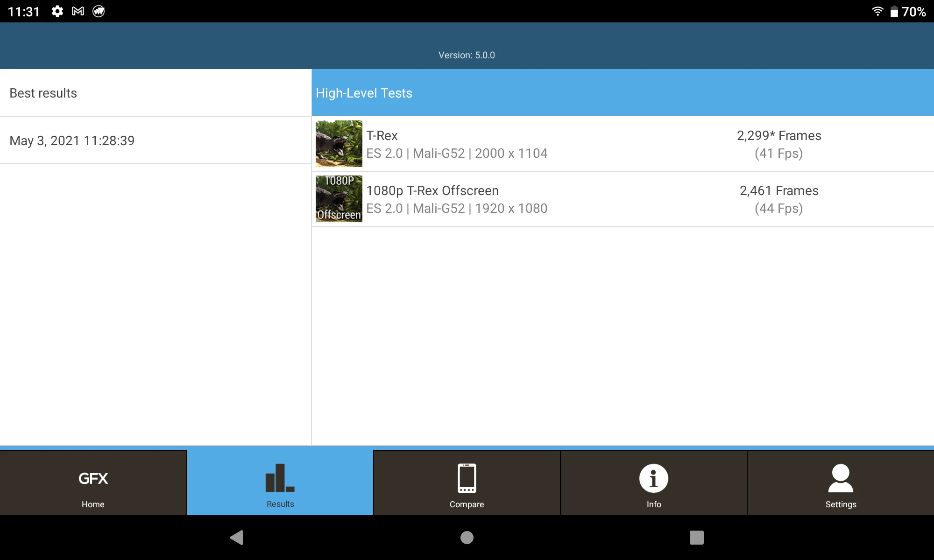Tap the Android back navigation button
Viewport: 934px width, 560px height.
237,538
